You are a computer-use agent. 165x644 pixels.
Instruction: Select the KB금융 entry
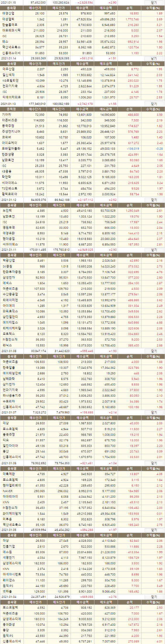(x=7, y=171)
